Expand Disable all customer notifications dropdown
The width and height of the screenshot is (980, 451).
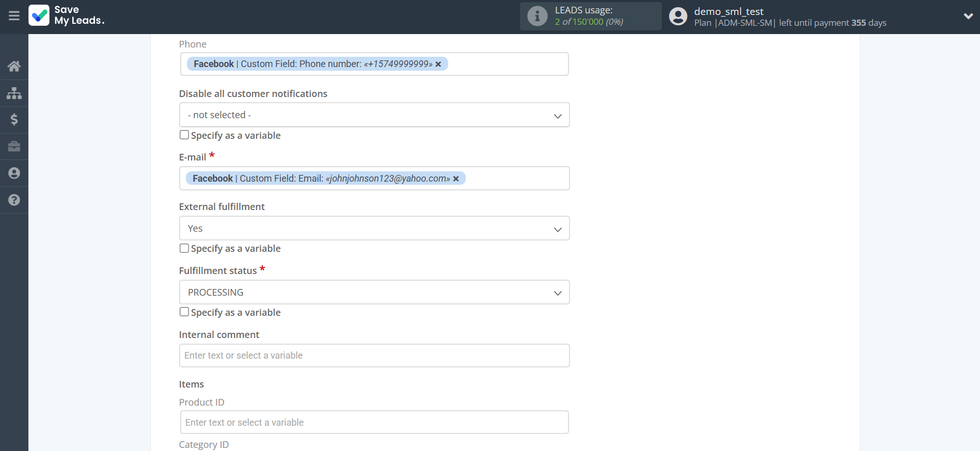pyautogui.click(x=374, y=115)
